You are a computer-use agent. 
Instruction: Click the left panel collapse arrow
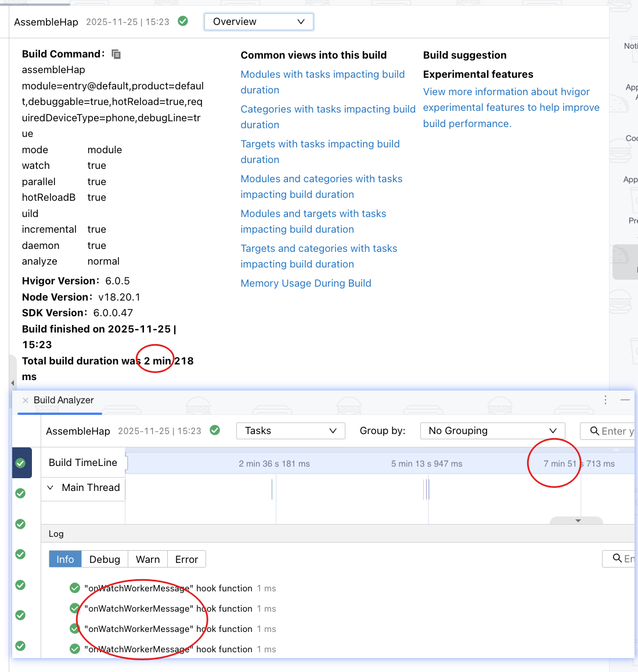coord(13,383)
